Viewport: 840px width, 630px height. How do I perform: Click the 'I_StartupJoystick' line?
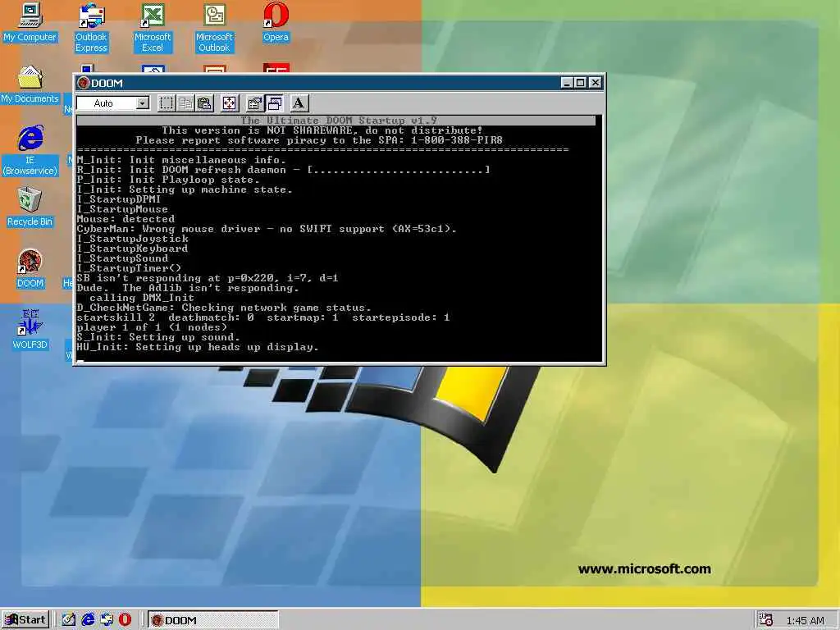click(x=132, y=239)
